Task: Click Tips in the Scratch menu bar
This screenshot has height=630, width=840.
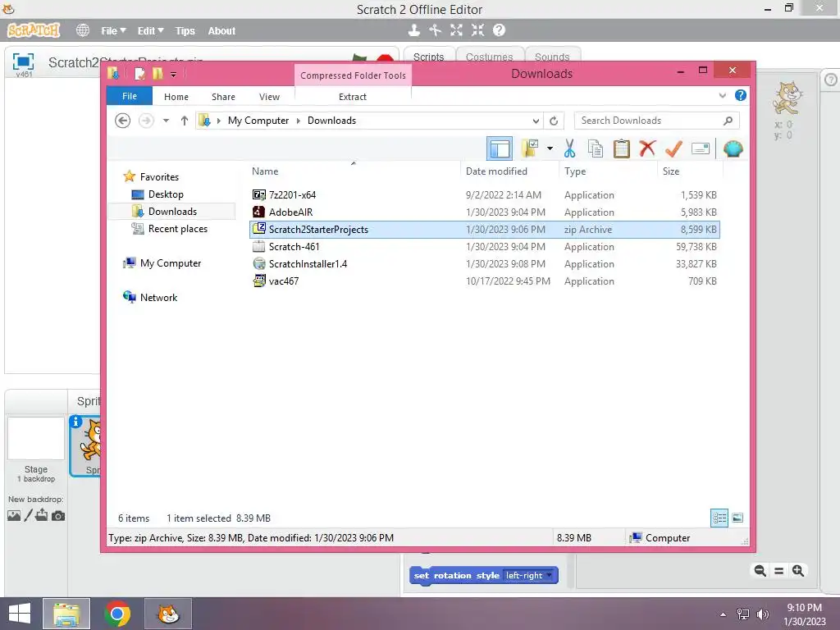Action: click(x=185, y=30)
